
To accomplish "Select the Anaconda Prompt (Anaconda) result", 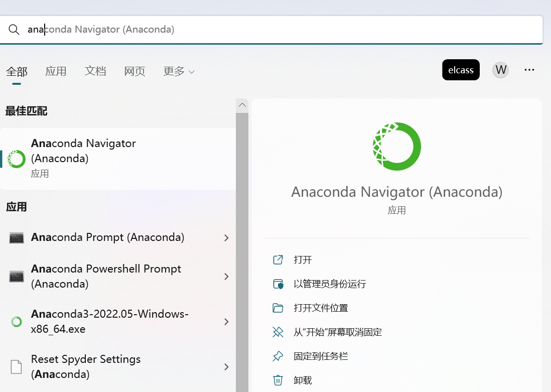I will point(118,238).
